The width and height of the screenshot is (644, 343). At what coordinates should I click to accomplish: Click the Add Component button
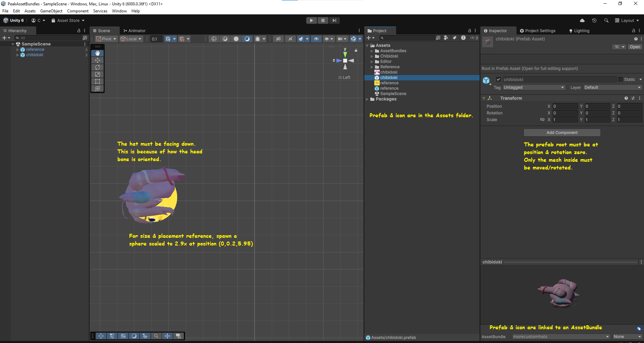click(562, 132)
